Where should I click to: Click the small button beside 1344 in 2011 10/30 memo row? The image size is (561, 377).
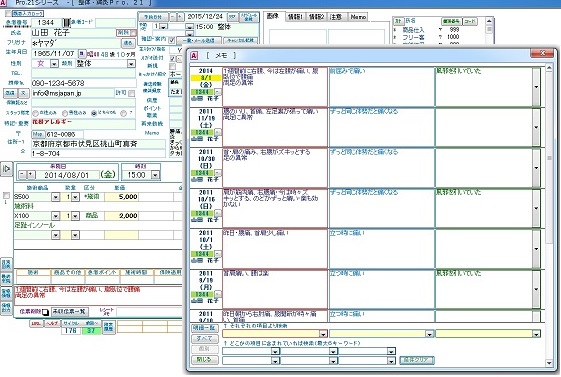pos(217,173)
